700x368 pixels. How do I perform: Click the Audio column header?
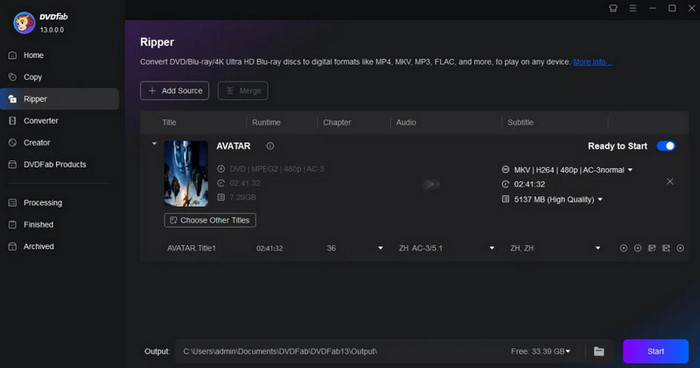pyautogui.click(x=406, y=122)
